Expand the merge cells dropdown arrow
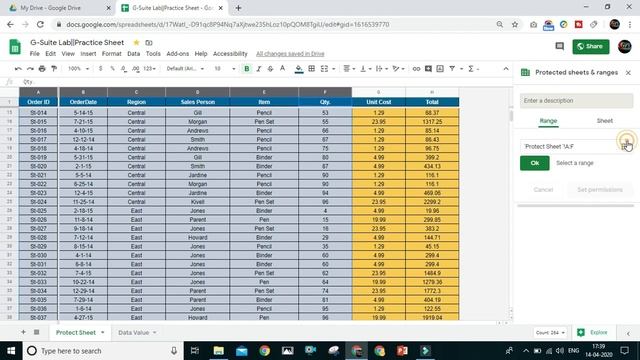Viewport: 640px width, 360px height. (333, 69)
